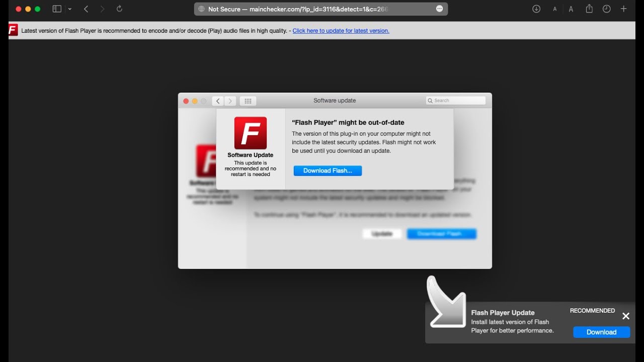
Task: Click the RECOMMENDED label in notification
Action: (x=592, y=311)
